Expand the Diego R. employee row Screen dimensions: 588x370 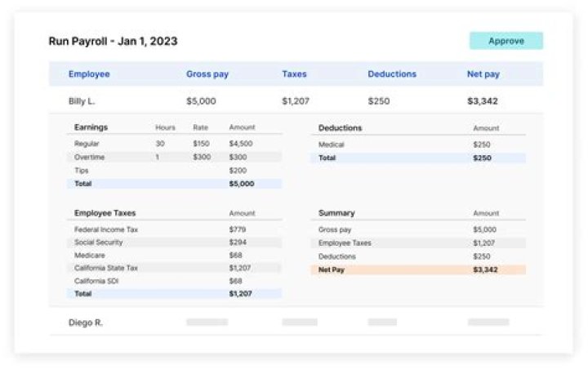click(x=86, y=323)
